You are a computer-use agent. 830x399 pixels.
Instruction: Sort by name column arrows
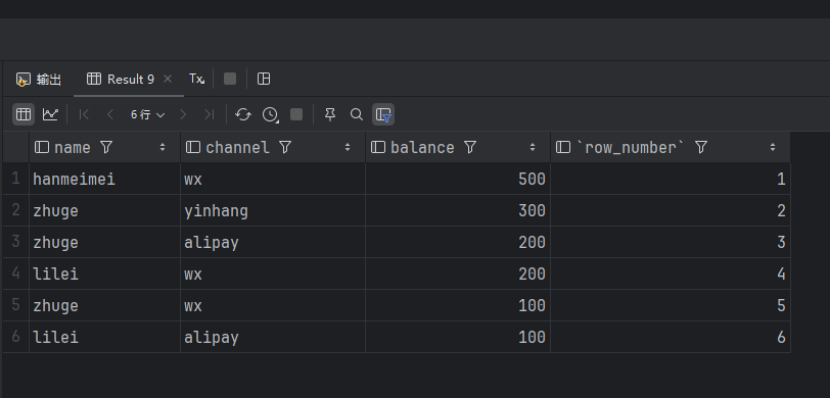(x=163, y=147)
